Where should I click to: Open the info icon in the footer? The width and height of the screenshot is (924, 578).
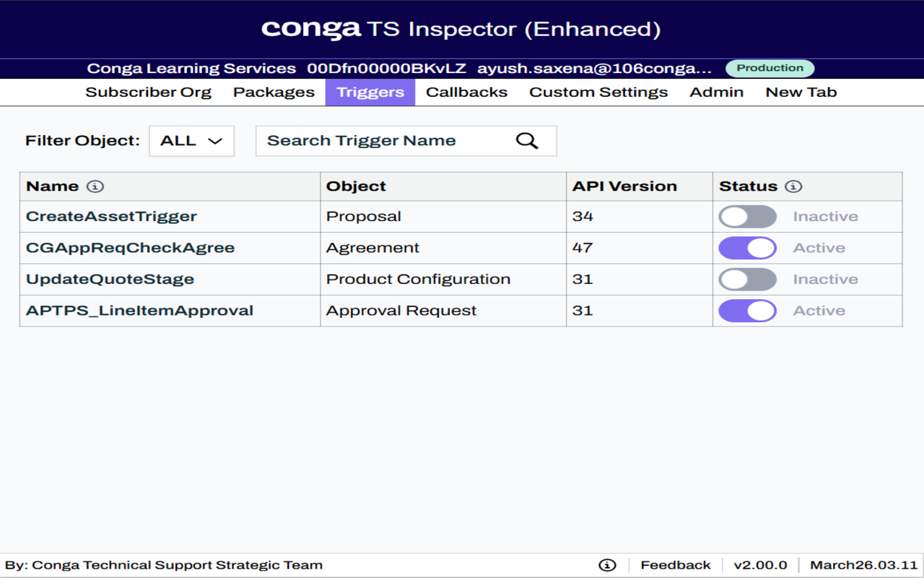pyautogui.click(x=608, y=565)
